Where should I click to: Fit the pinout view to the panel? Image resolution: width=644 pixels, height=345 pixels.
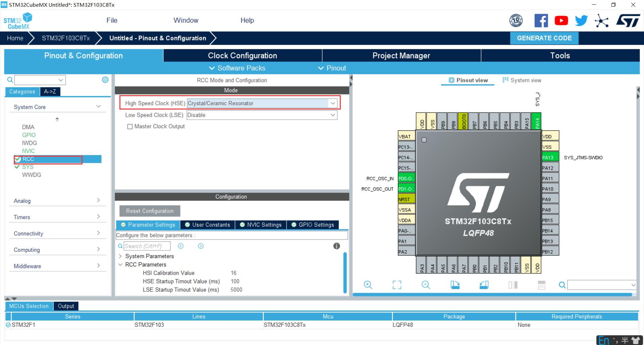397,285
